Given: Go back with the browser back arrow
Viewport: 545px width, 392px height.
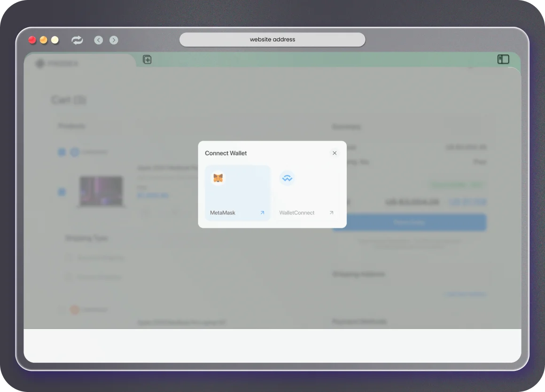Looking at the screenshot, I should [98, 40].
